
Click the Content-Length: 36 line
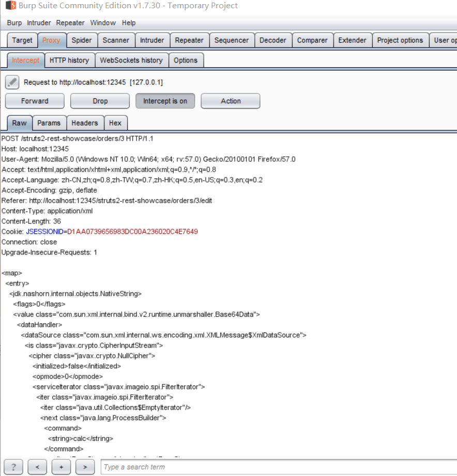pos(31,221)
